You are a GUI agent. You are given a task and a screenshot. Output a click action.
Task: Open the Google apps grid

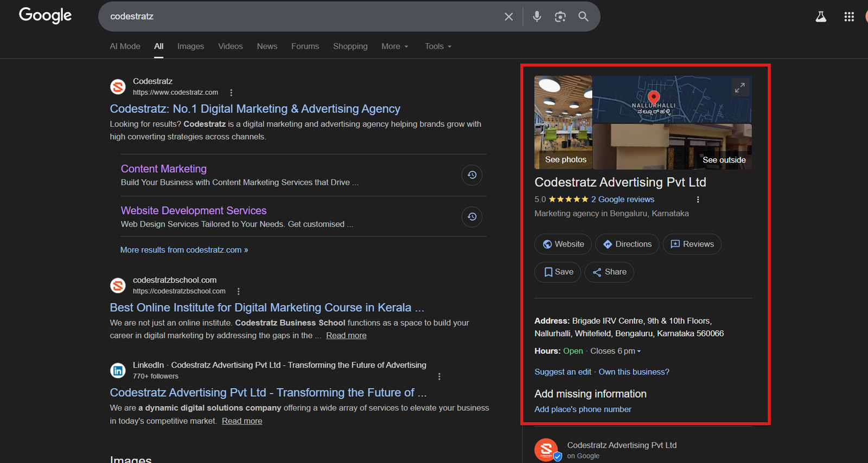(849, 17)
